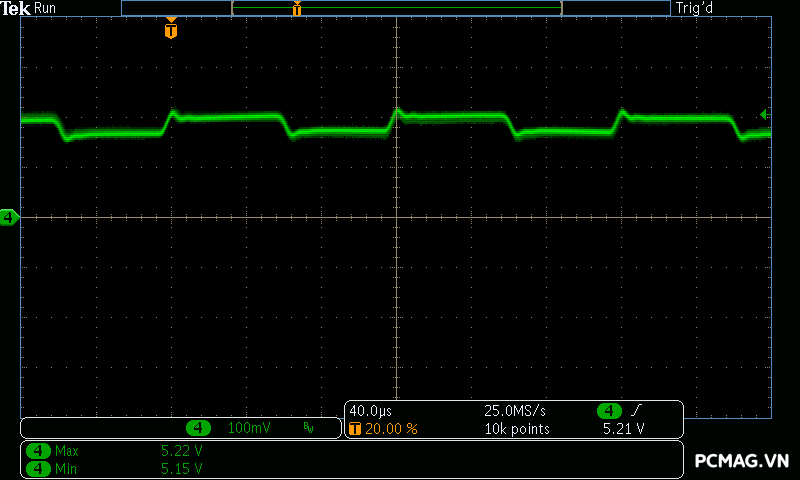Click the channel 4 badge beside 100mV
The height and width of the screenshot is (480, 800).
199,428
